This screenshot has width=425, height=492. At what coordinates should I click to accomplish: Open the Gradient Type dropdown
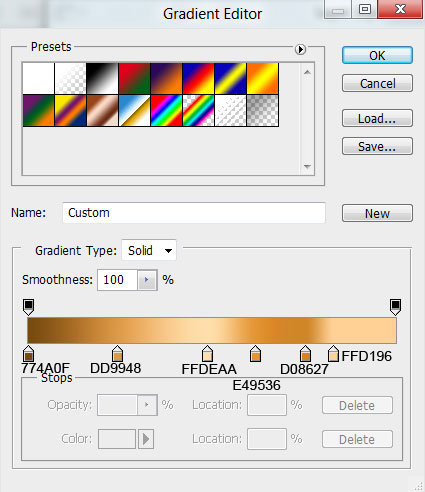[x=149, y=250]
